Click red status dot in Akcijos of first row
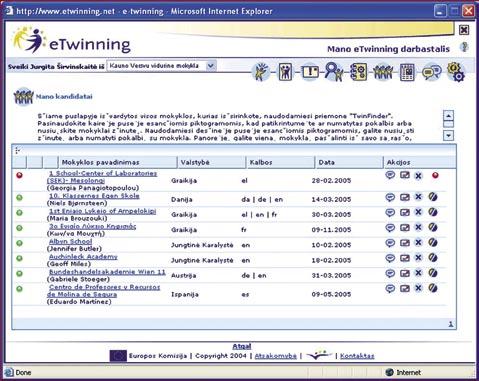479x381 pixels. point(435,175)
